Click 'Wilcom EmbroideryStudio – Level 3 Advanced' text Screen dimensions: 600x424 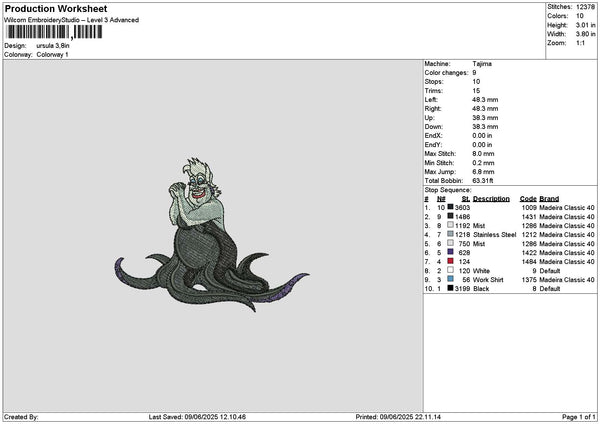click(x=72, y=20)
